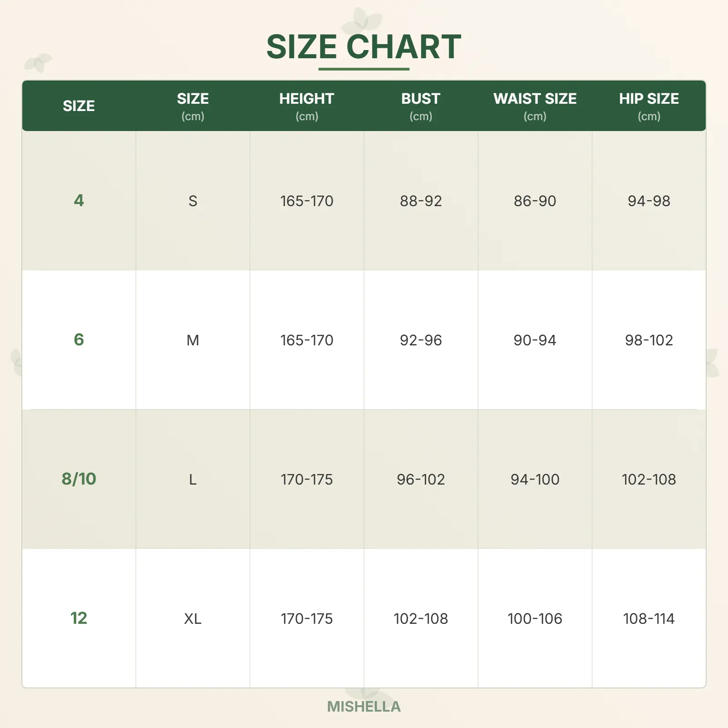Select the 96-102 bust value
Viewport: 728px width, 728px height.
(421, 480)
